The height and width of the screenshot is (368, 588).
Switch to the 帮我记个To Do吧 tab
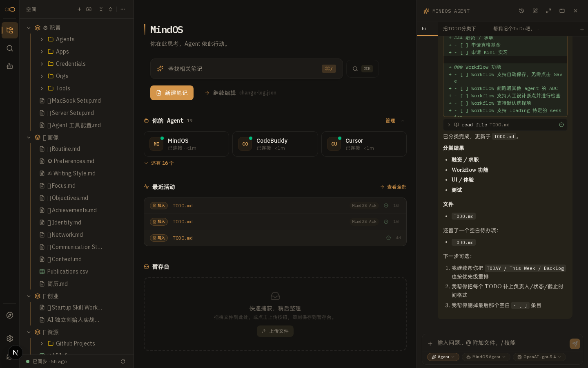[x=516, y=29]
